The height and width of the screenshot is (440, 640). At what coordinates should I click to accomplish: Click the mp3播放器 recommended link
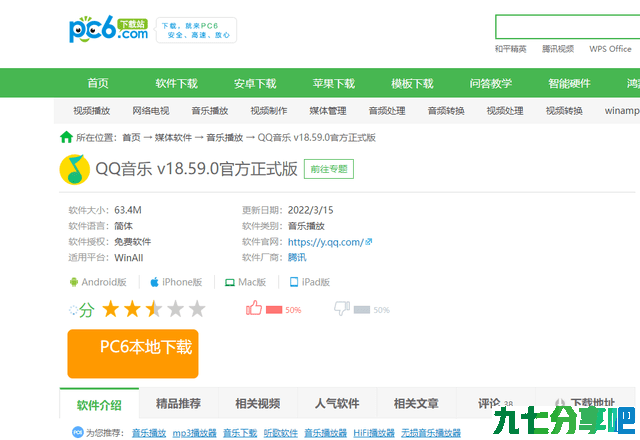[195, 433]
